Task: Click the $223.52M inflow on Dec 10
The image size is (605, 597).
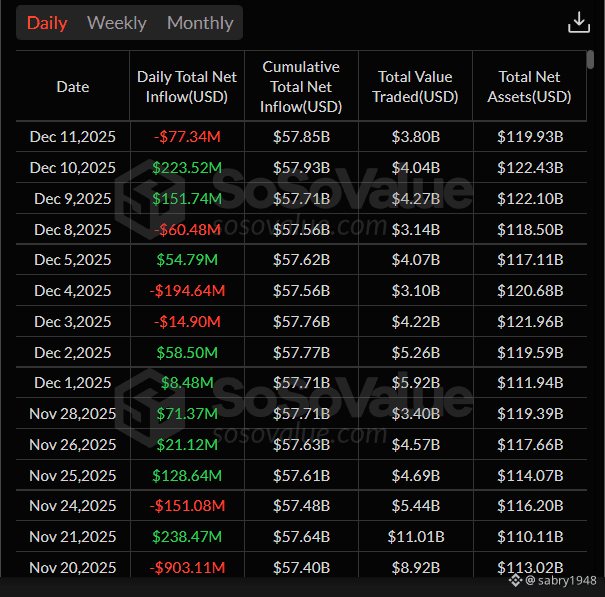Action: 187,167
